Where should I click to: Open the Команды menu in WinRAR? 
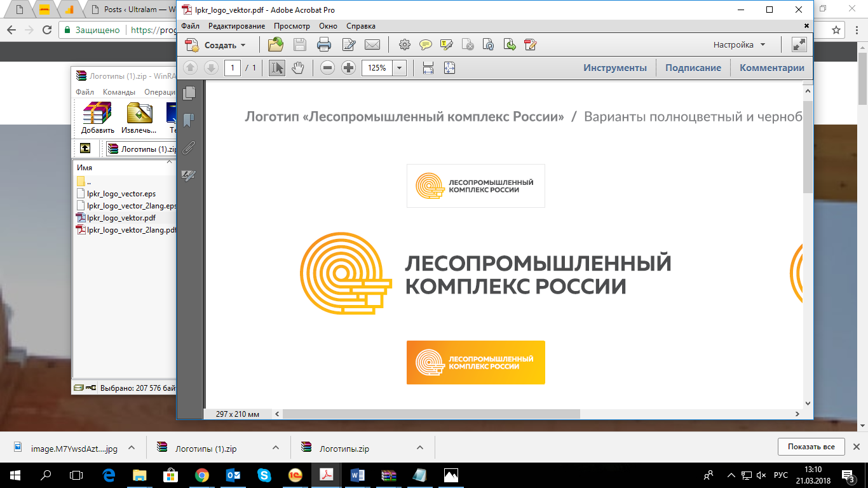pyautogui.click(x=119, y=92)
